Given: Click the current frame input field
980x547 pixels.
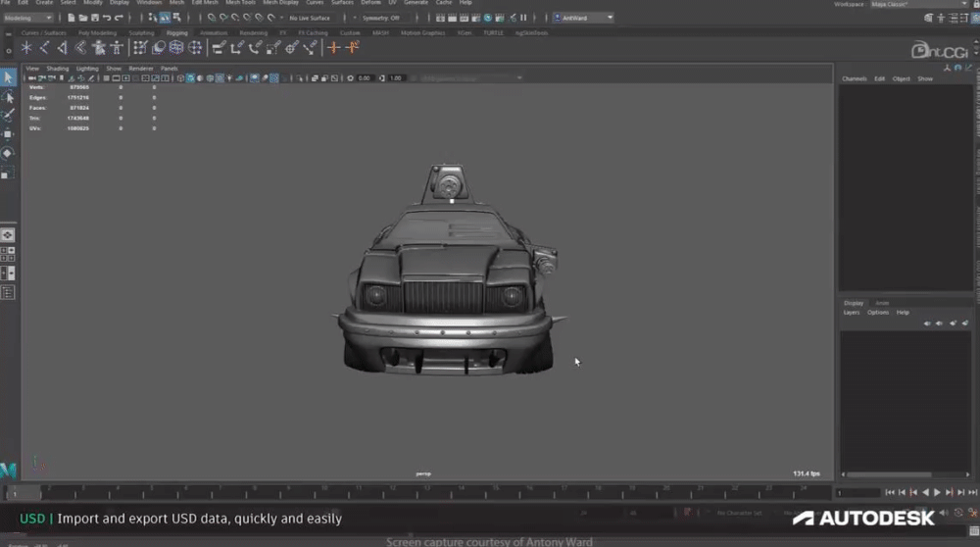Looking at the screenshot, I should pyautogui.click(x=857, y=493).
